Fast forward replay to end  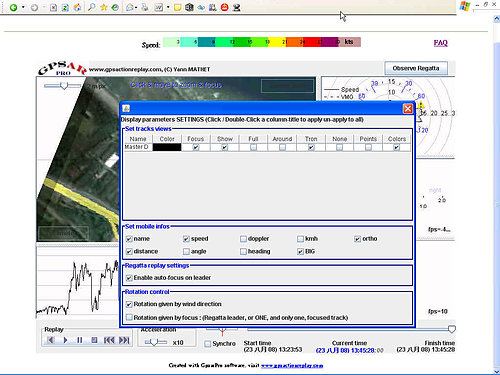coord(124,340)
